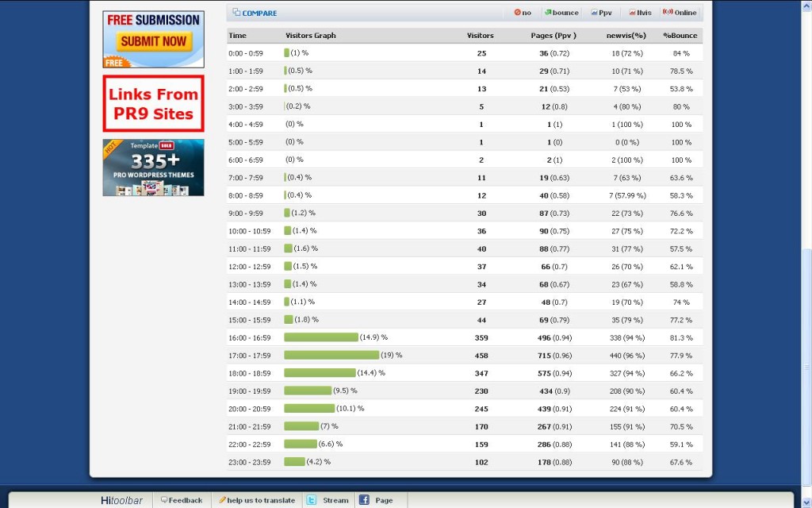This screenshot has height=508, width=812.
Task: Click the (10.1) % graph label
Action: point(350,409)
